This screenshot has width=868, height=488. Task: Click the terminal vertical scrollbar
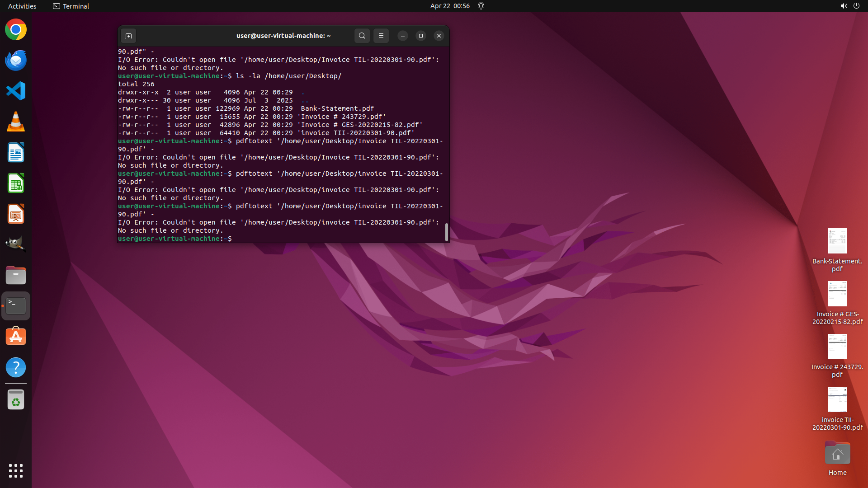pos(447,232)
